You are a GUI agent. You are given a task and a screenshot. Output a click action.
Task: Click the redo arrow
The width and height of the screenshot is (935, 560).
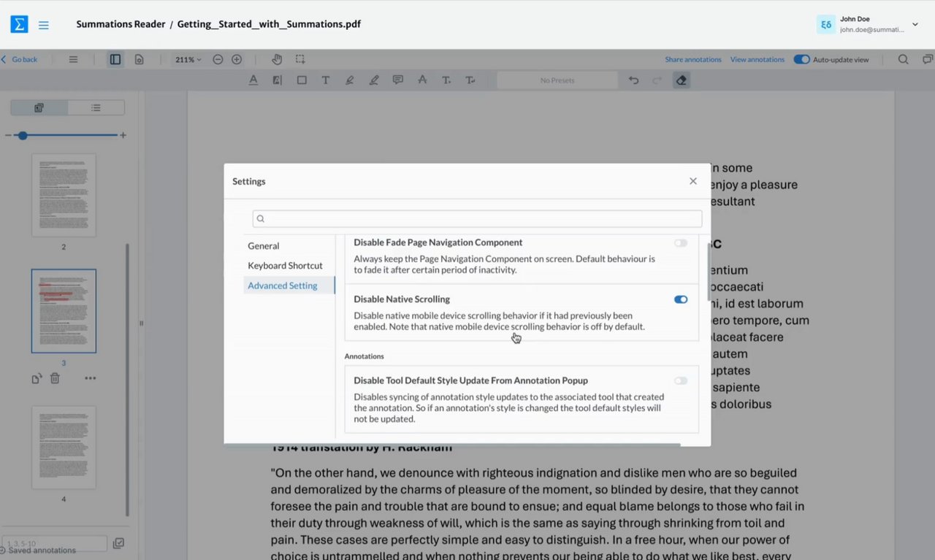click(x=657, y=80)
